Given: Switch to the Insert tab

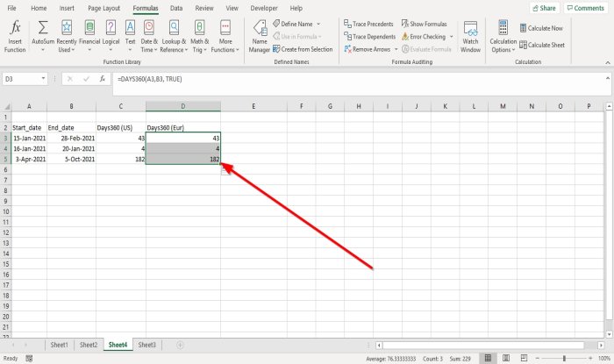Looking at the screenshot, I should click(67, 8).
